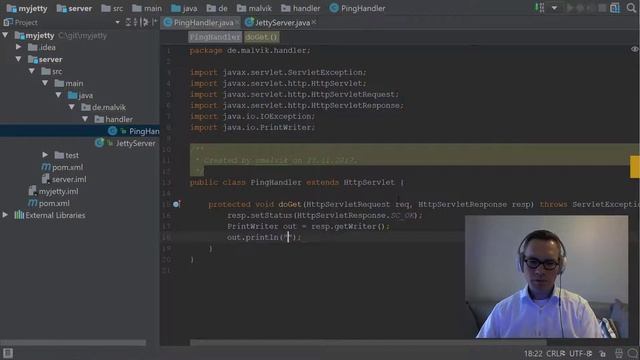Image resolution: width=640 pixels, height=360 pixels.
Task: Select PingHandler class in project tree
Action: [134, 131]
